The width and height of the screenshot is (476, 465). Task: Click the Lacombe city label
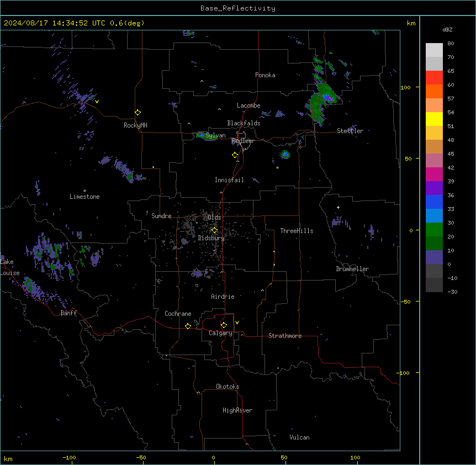coord(248,105)
